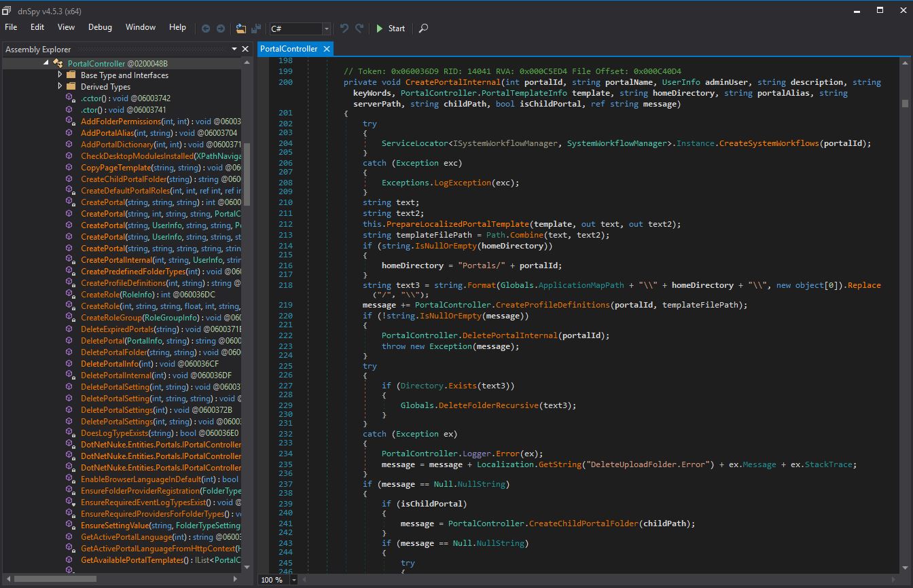
Task: Click method icon beside DeletePortalInfo
Action: (x=70, y=363)
